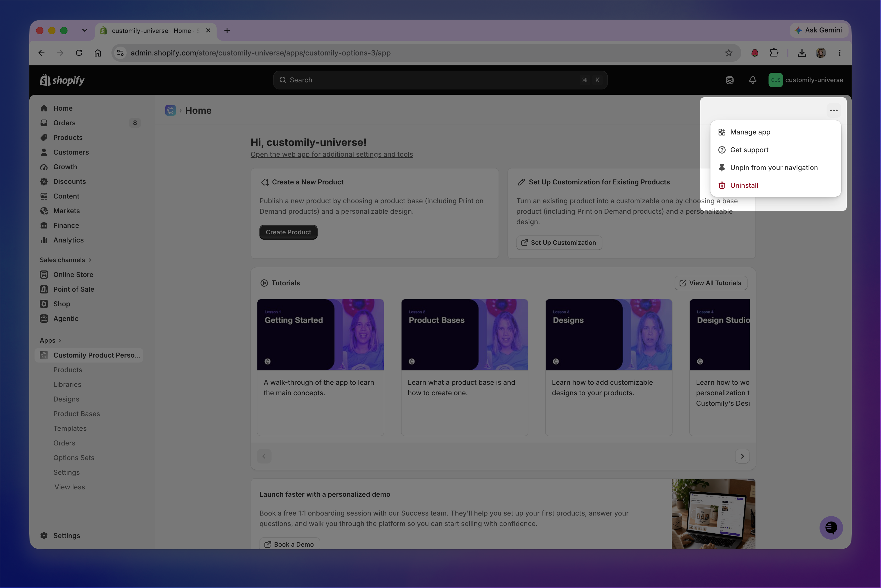Open Discounts in the sidebar

89,181
